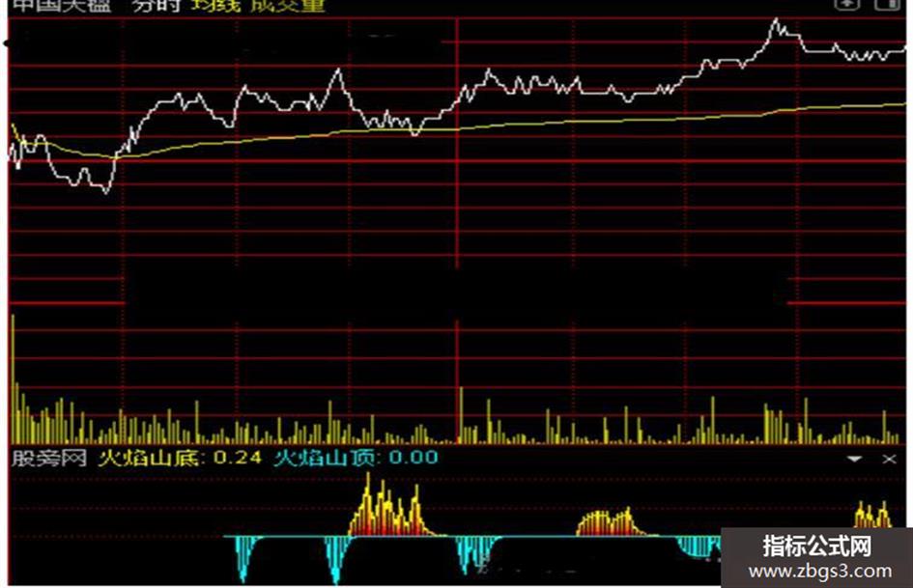
Task: Select the 分时 view label
Action: click(x=155, y=5)
